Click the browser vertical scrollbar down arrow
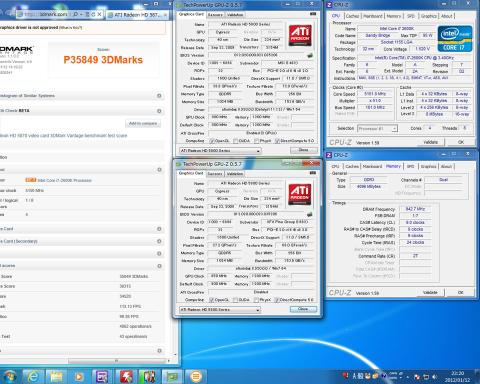The width and height of the screenshot is (480, 384). coord(176,355)
